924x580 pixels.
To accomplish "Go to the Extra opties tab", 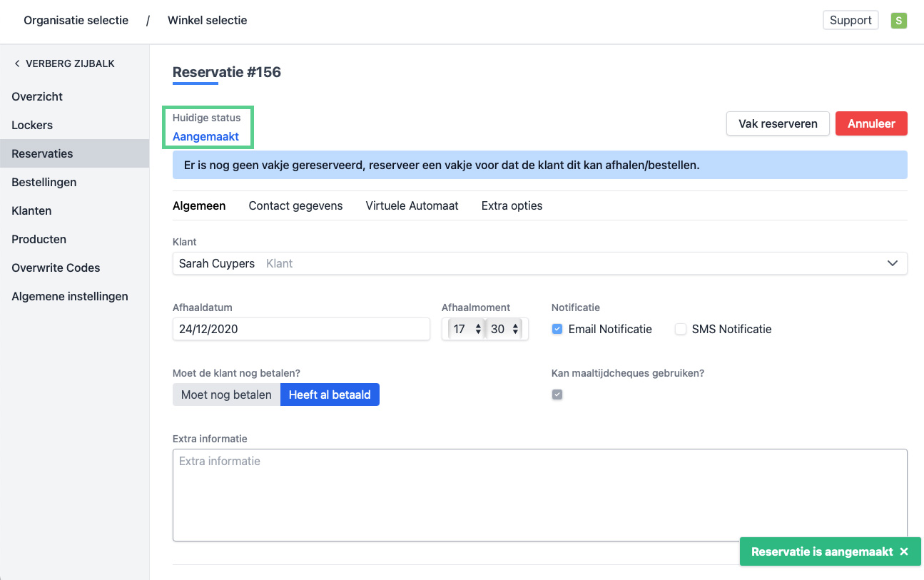I will 512,205.
